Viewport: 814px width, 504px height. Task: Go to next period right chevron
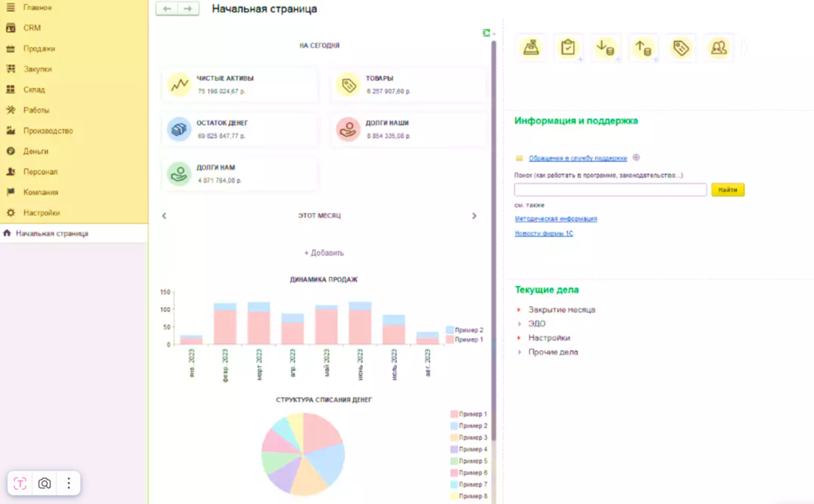click(x=474, y=216)
